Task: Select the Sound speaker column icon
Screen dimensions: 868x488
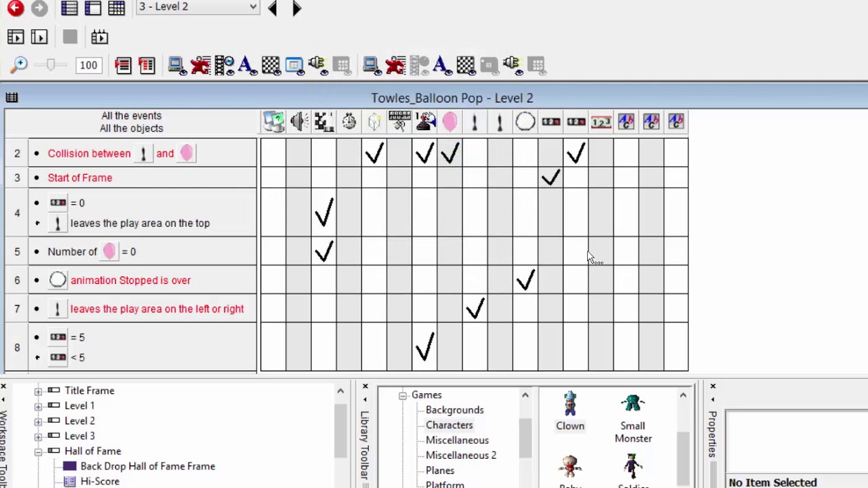Action: tap(299, 121)
